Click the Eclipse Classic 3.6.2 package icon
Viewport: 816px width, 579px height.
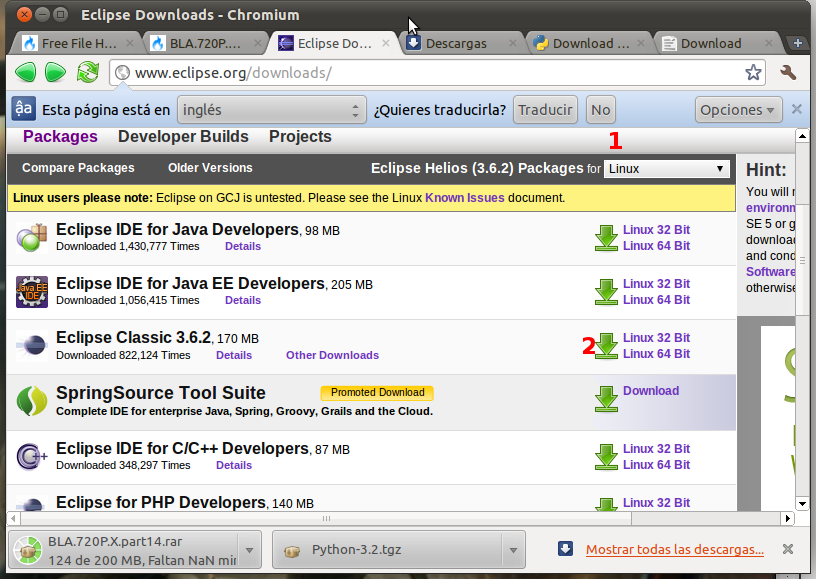click(32, 346)
